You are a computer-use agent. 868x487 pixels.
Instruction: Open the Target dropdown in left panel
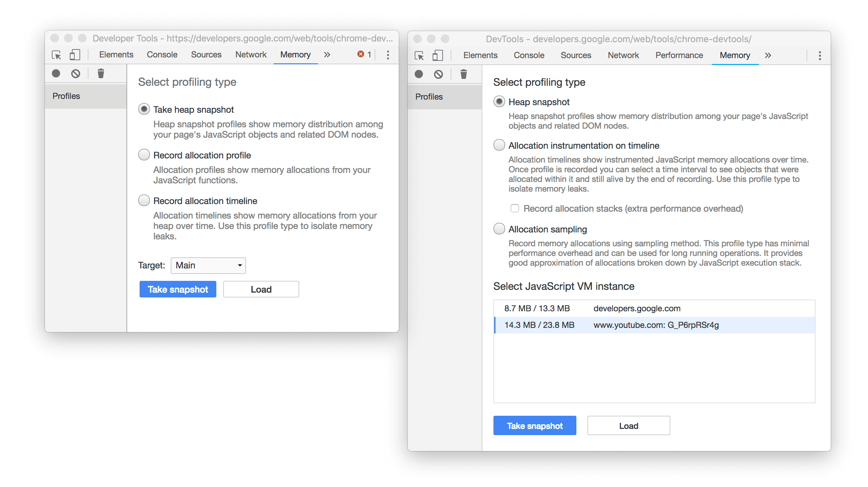point(207,264)
